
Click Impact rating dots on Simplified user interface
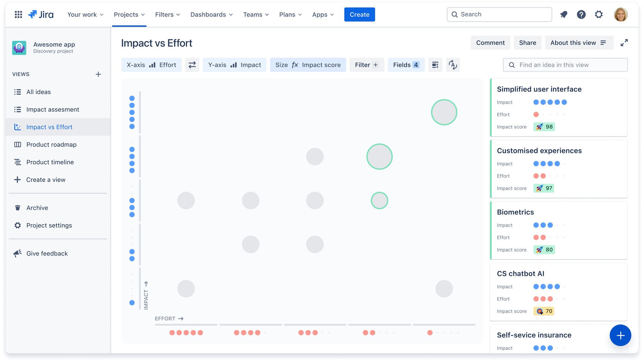(x=550, y=102)
